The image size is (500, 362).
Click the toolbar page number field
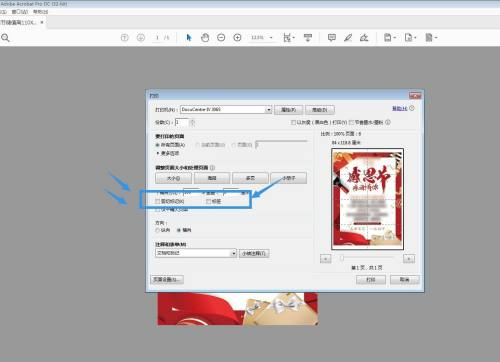pos(157,38)
